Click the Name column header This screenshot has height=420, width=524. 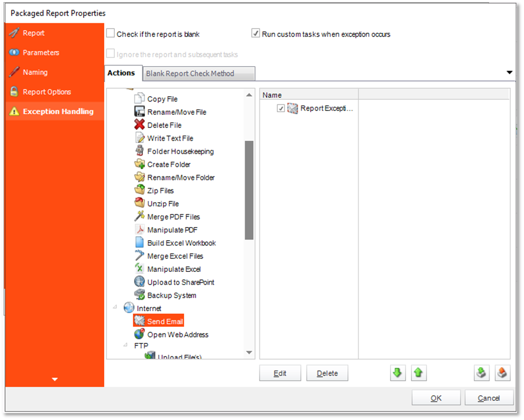click(x=309, y=95)
